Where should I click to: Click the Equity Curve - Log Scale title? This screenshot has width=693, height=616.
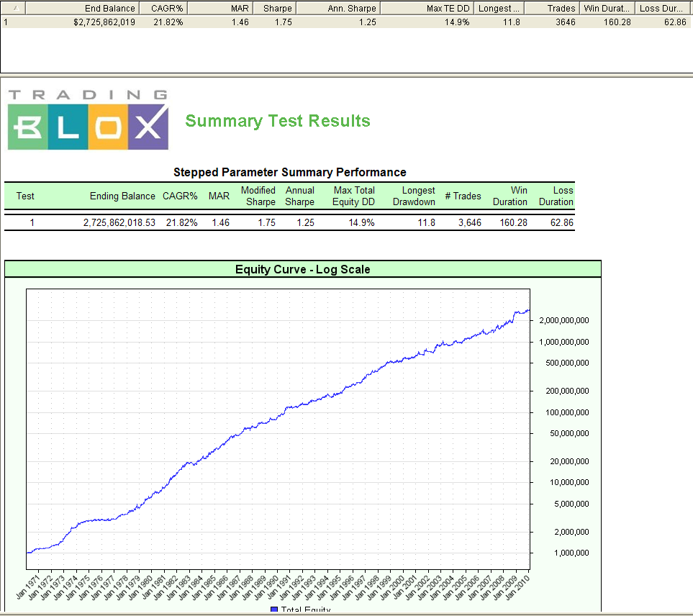(x=302, y=269)
